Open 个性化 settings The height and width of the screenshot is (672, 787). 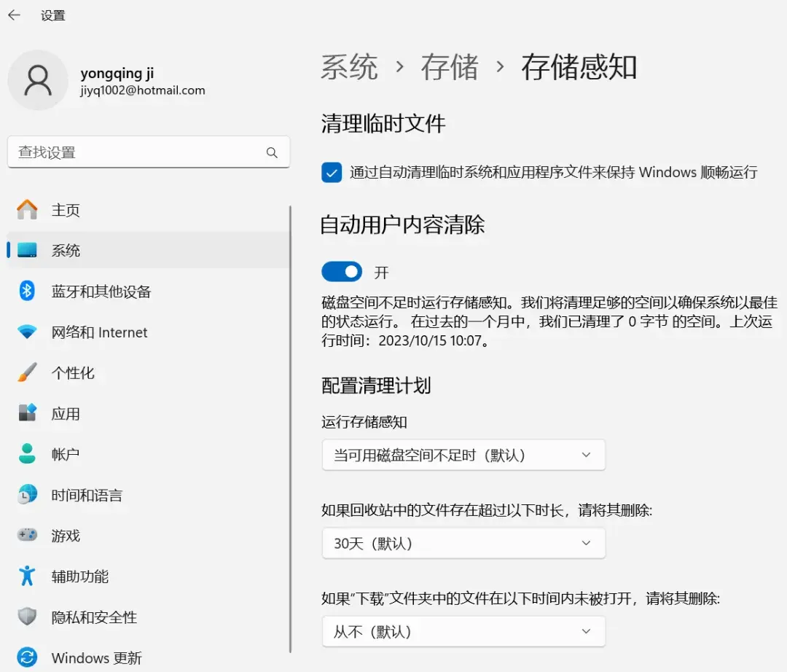[71, 372]
